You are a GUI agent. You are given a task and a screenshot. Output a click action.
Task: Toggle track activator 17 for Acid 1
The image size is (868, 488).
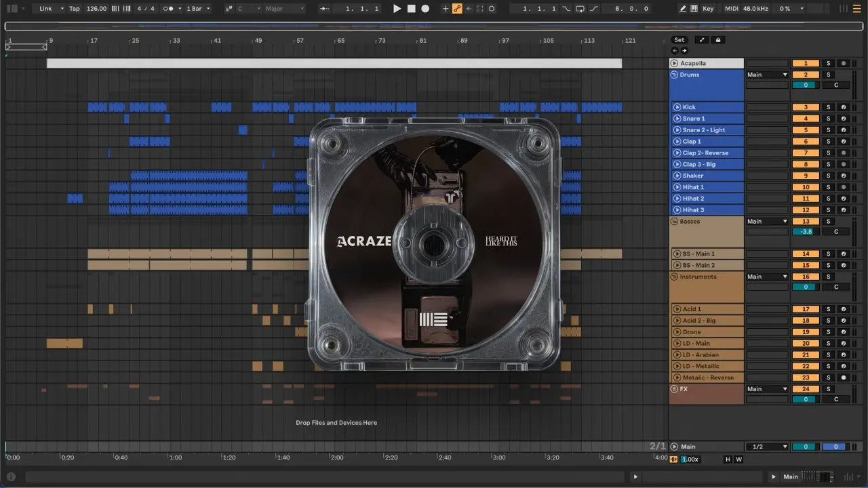coord(806,309)
